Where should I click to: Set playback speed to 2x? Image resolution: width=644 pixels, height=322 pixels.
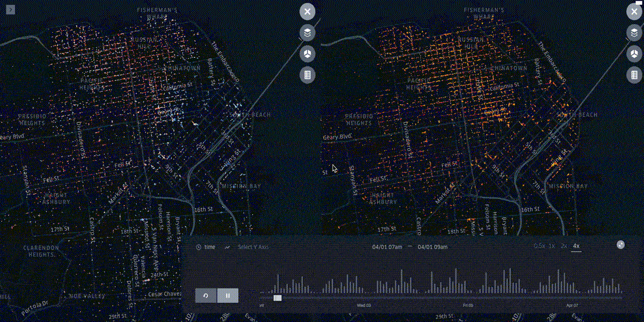[x=564, y=246]
